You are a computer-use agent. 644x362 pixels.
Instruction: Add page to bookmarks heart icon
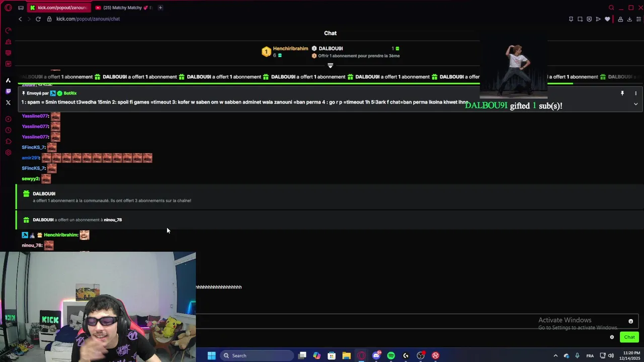[607, 19]
